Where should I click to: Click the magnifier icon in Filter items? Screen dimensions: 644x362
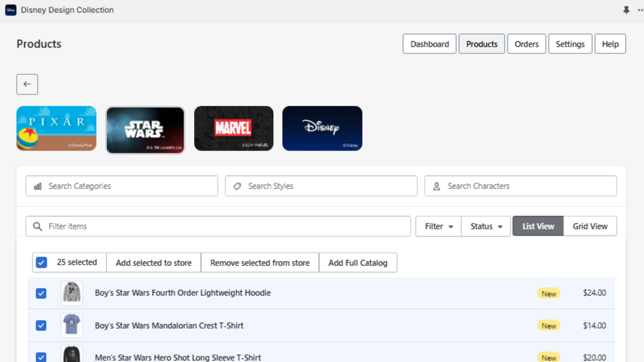pos(38,226)
